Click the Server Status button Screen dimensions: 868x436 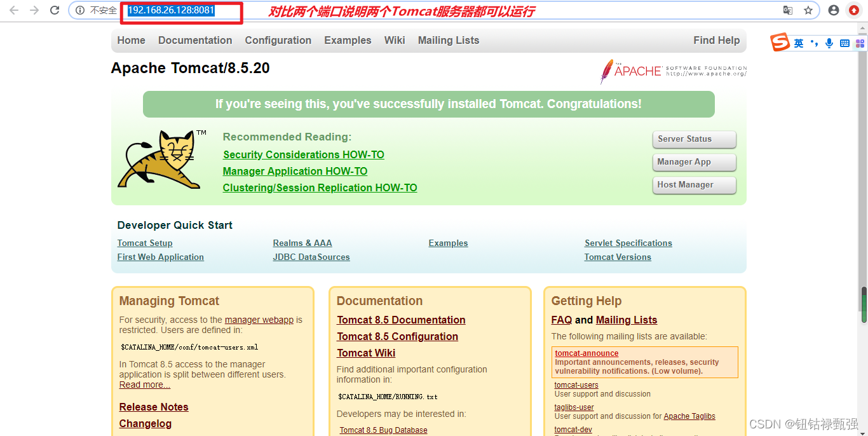coord(694,139)
